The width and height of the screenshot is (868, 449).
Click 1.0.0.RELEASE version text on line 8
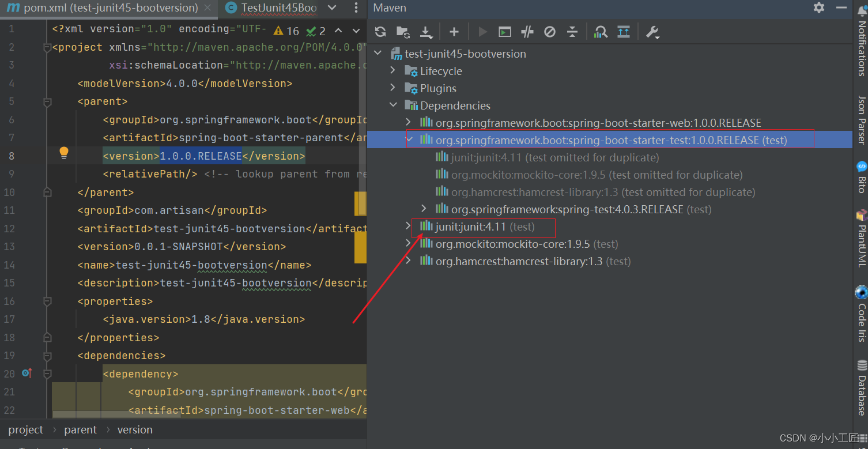click(201, 156)
